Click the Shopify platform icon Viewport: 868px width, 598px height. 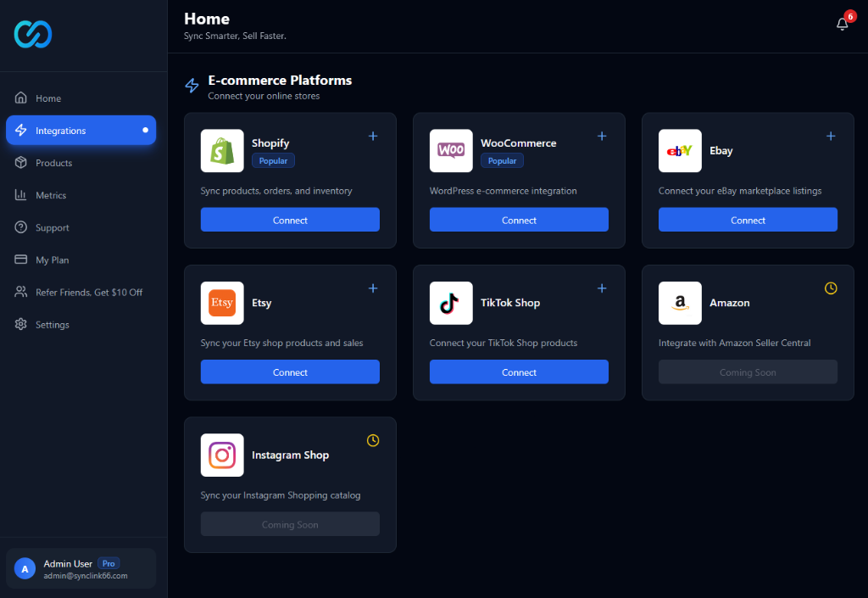221,150
